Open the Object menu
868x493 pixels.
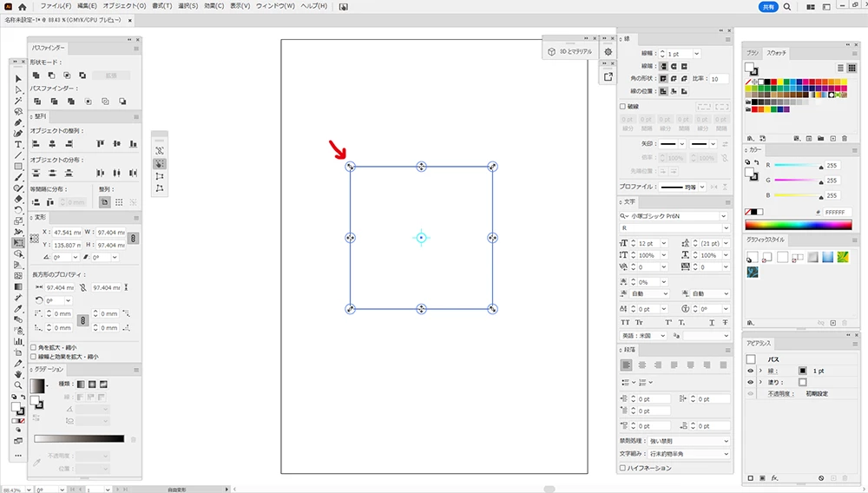pyautogui.click(x=124, y=6)
